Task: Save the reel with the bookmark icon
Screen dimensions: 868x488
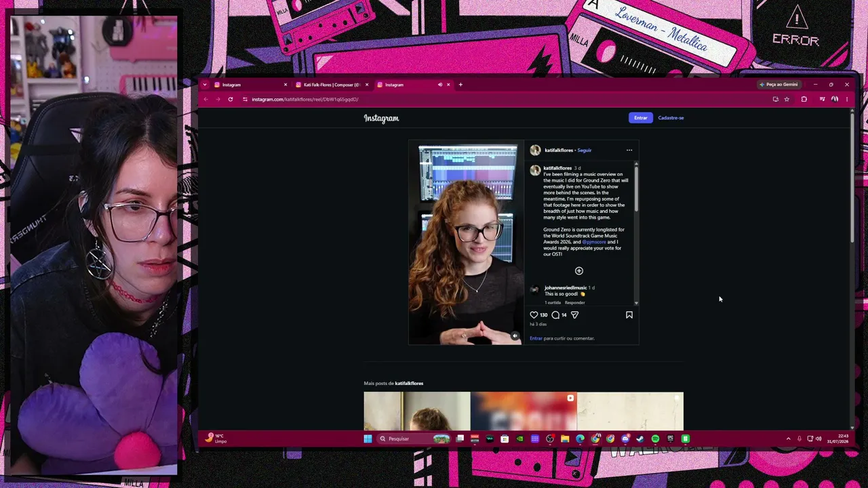Action: coord(629,314)
